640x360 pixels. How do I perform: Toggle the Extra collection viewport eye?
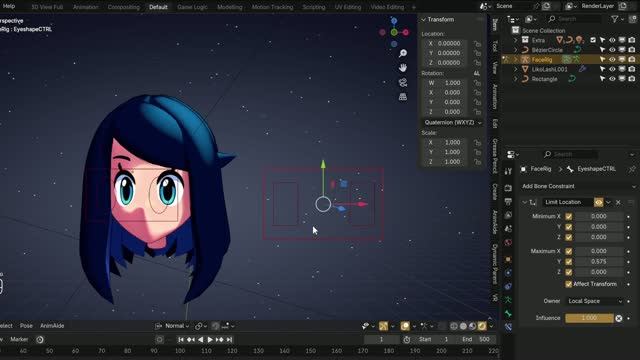(612, 40)
